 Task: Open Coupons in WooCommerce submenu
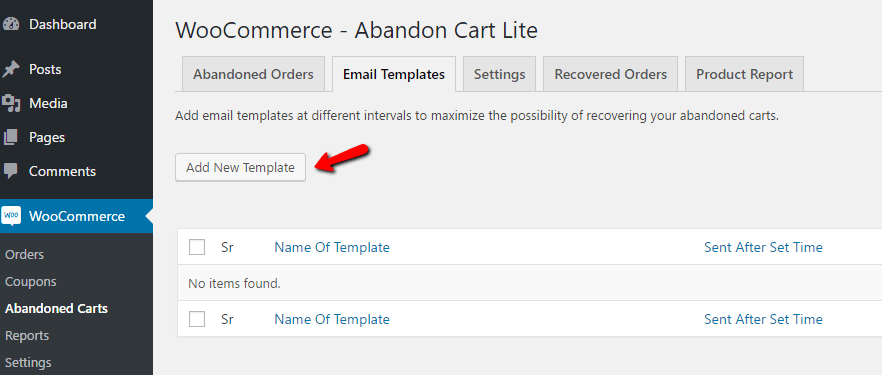[30, 282]
